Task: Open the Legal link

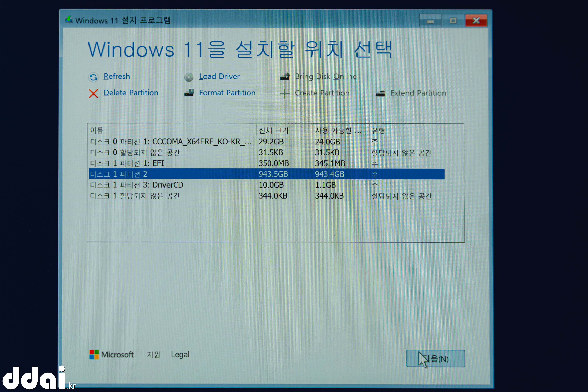Action: click(x=180, y=355)
